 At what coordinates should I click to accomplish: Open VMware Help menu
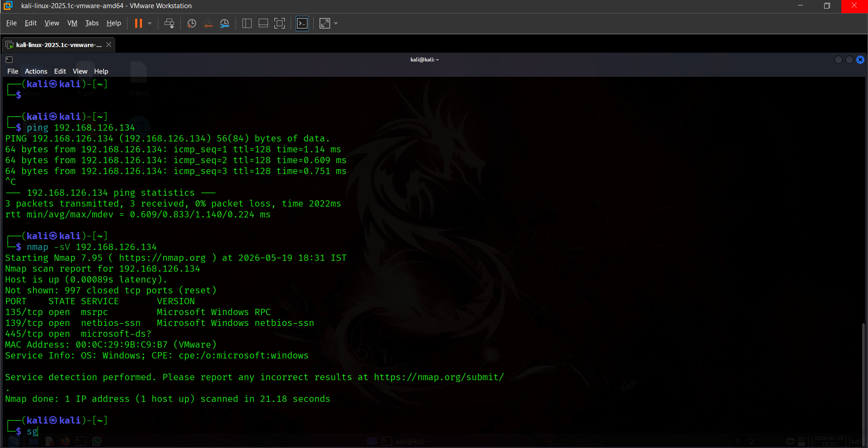pos(114,23)
